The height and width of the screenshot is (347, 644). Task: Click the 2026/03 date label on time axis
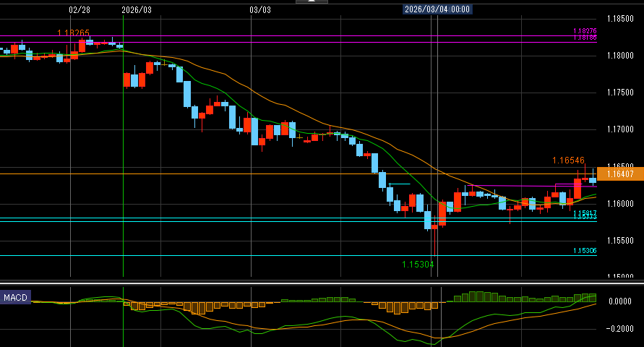pos(137,10)
